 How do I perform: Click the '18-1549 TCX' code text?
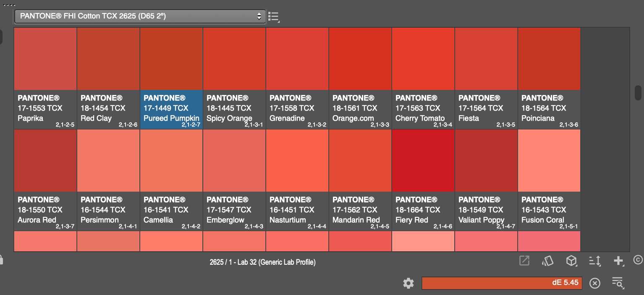point(481,210)
